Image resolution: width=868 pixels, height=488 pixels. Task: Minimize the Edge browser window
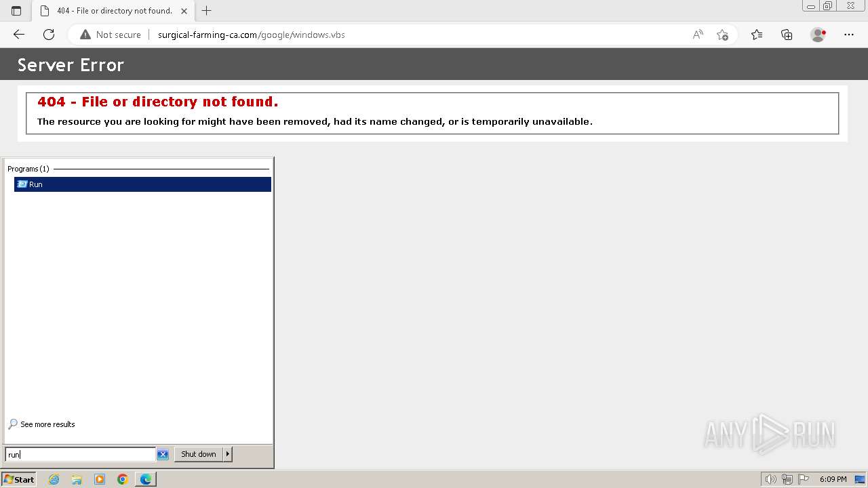point(811,6)
